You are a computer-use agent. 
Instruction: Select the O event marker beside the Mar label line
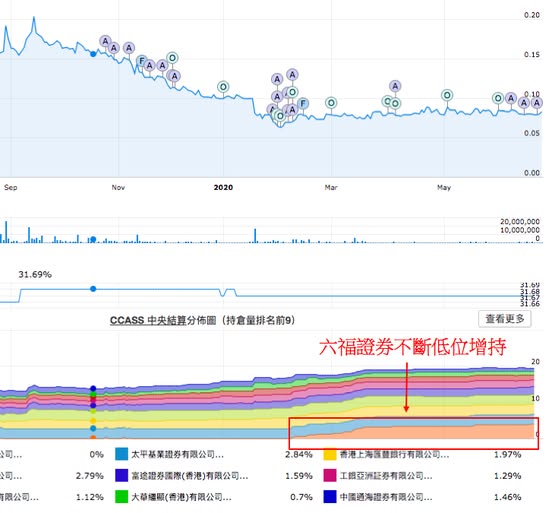[331, 103]
